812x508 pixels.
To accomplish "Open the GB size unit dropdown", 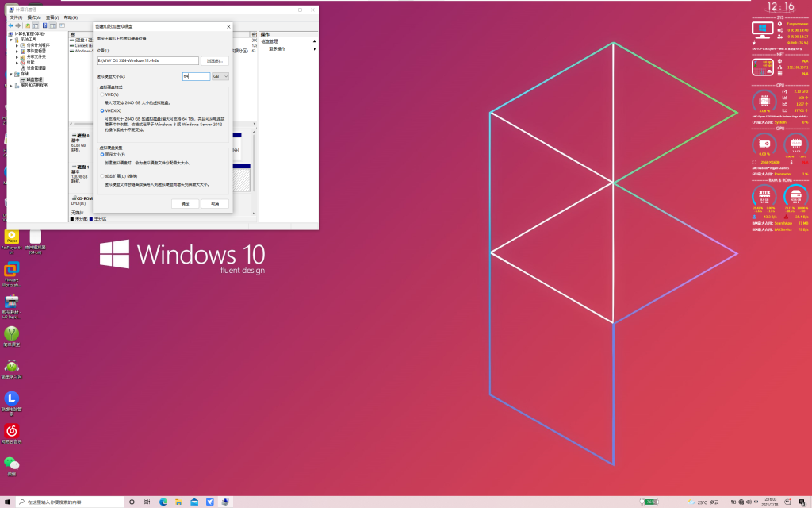I will [220, 76].
